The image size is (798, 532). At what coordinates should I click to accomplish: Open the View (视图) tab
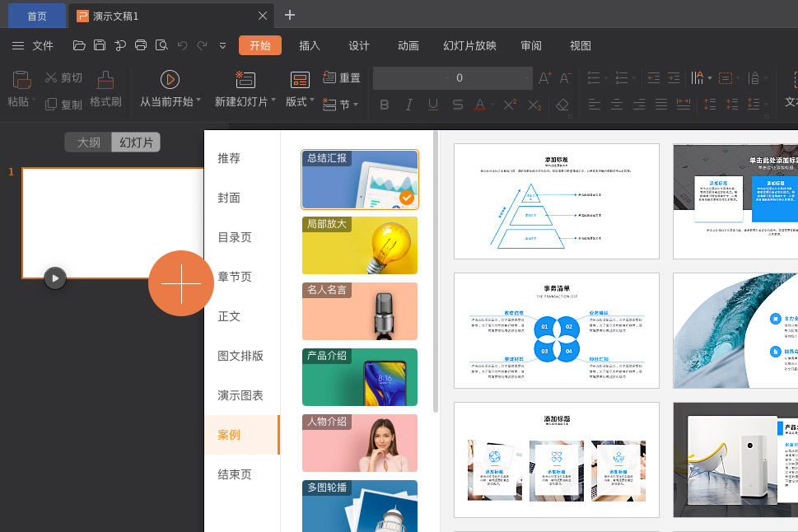click(581, 45)
